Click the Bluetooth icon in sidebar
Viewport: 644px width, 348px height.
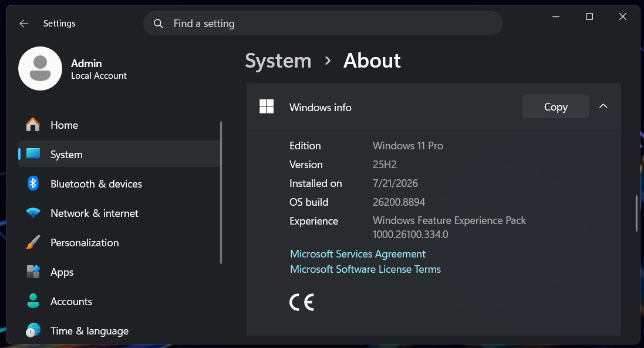point(33,183)
